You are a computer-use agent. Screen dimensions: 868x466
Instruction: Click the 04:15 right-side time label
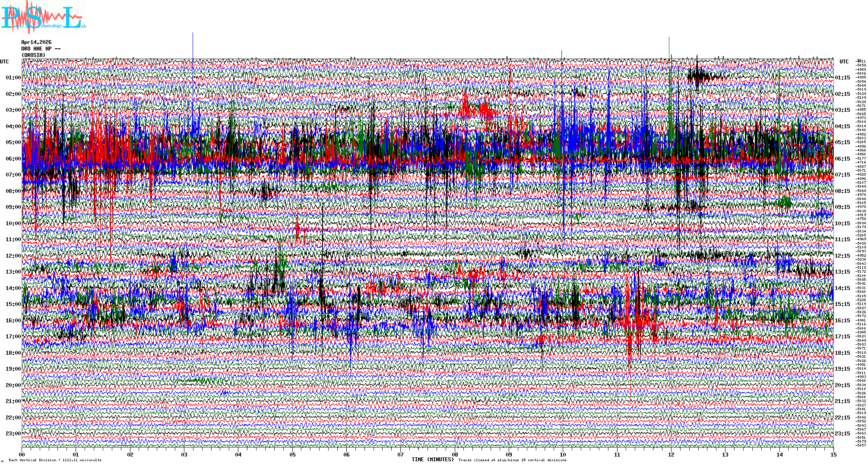tap(842, 126)
